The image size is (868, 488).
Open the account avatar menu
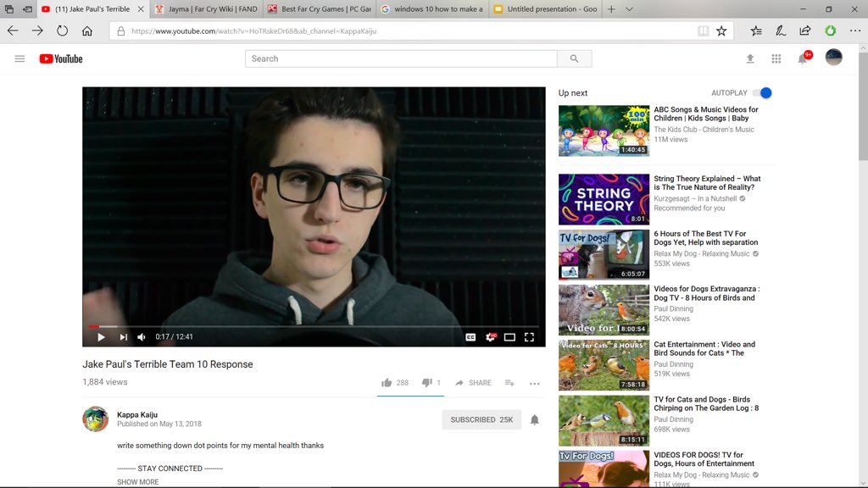tap(834, 57)
